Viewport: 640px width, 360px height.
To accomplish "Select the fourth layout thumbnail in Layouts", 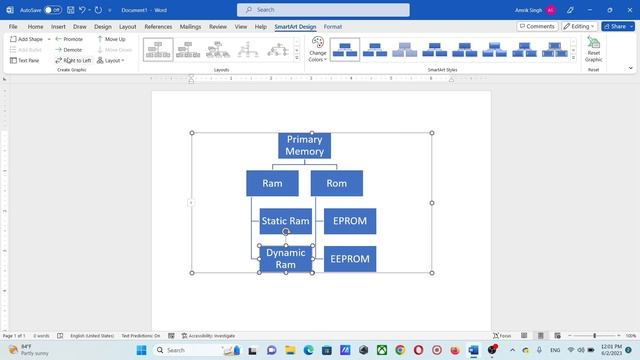I will [x=248, y=50].
